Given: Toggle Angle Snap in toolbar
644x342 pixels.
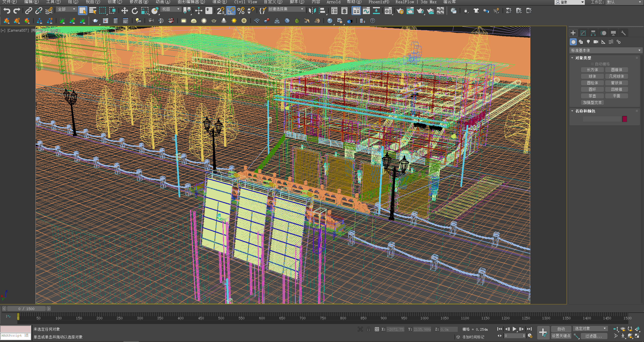Looking at the screenshot, I should click(231, 11).
